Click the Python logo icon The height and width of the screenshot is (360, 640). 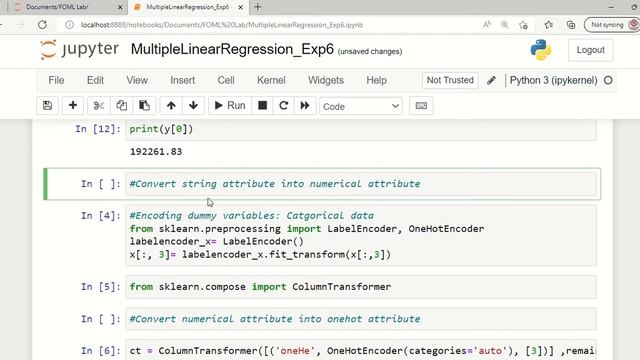point(541,50)
